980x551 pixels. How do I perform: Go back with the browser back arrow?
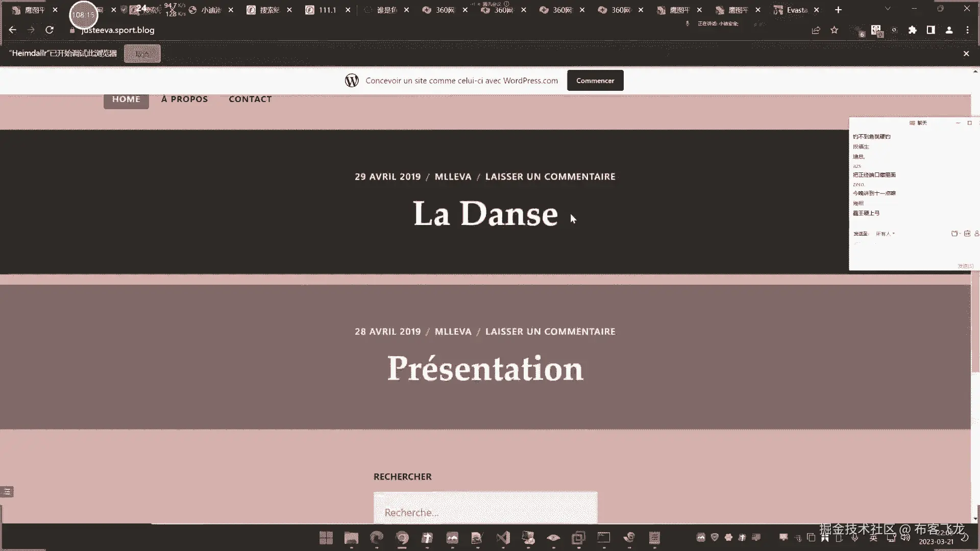[13, 30]
